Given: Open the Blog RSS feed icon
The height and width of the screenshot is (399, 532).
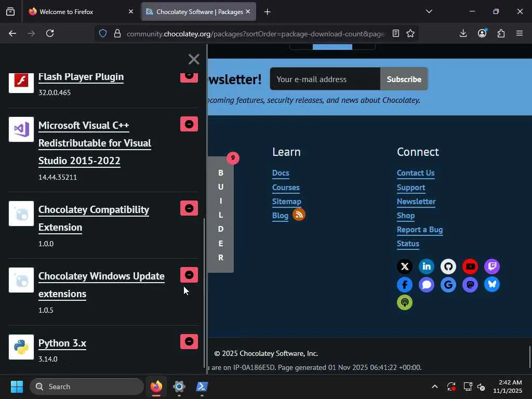Looking at the screenshot, I should click(299, 215).
